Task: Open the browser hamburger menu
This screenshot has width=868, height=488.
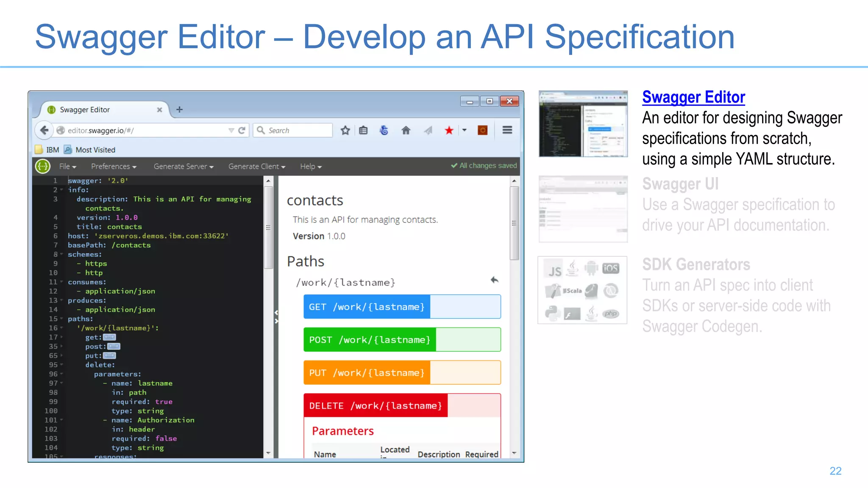Action: [507, 130]
